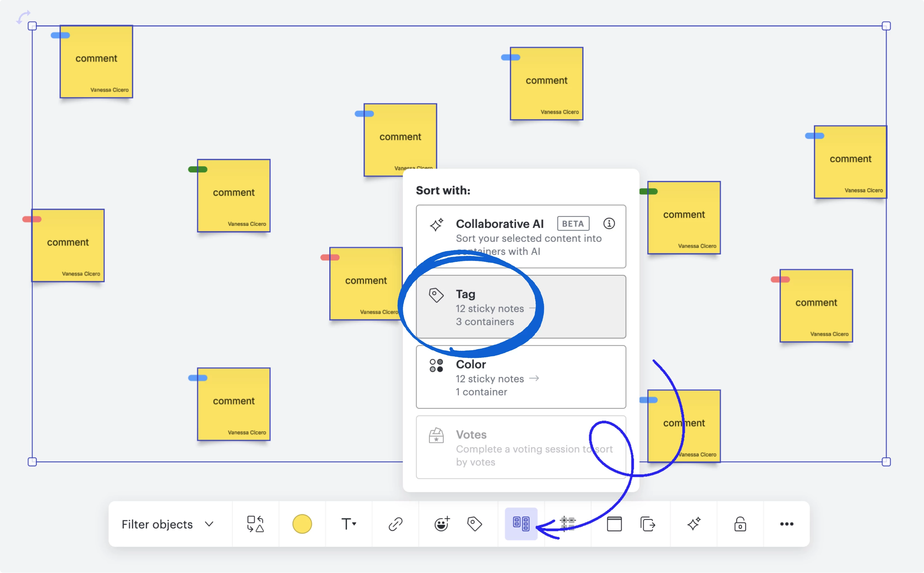Click the "1 container" text under Color

(x=481, y=392)
